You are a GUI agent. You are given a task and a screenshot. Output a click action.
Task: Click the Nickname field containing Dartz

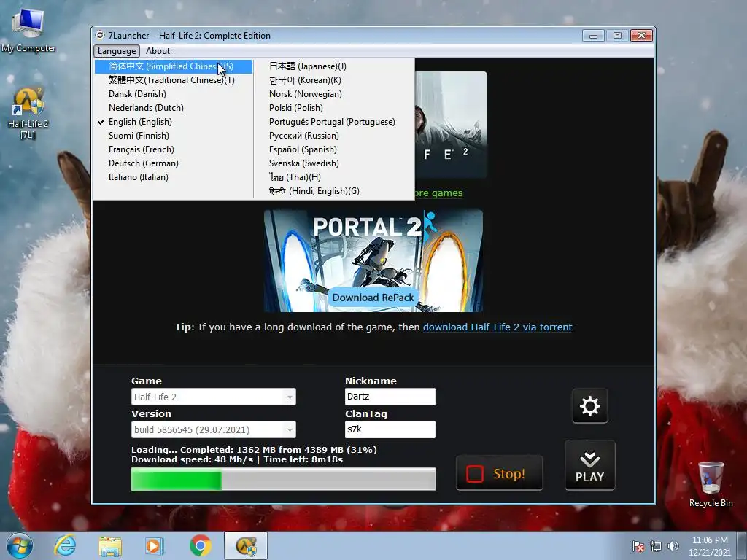pos(390,397)
